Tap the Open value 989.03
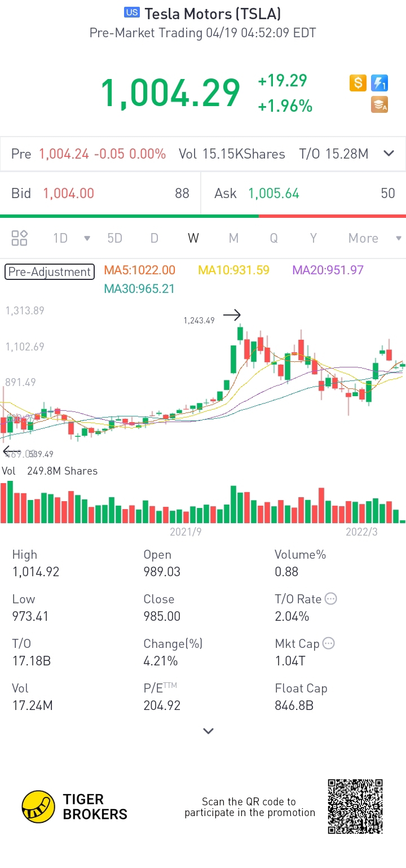 162,572
